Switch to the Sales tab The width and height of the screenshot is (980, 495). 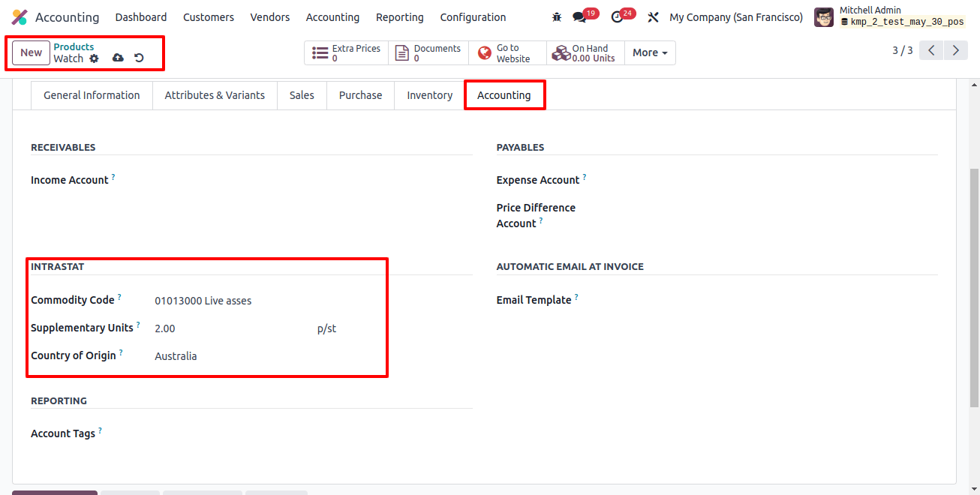pyautogui.click(x=302, y=95)
